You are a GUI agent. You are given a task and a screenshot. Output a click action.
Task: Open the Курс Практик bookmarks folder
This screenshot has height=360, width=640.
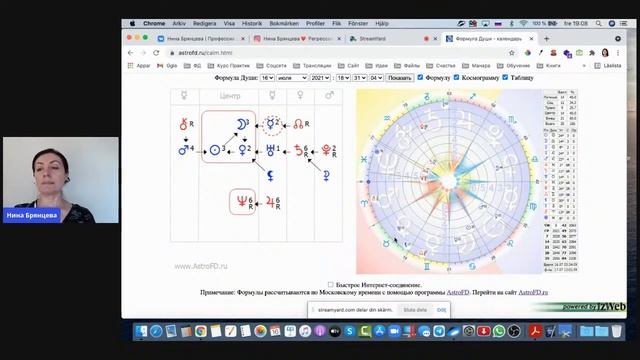point(229,66)
